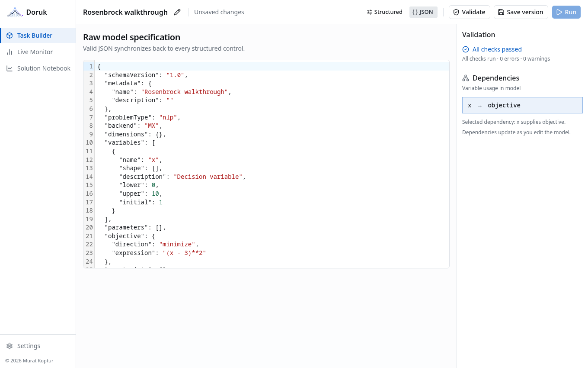
Task: Click the sliders icon on Structured tab
Action: click(x=370, y=12)
